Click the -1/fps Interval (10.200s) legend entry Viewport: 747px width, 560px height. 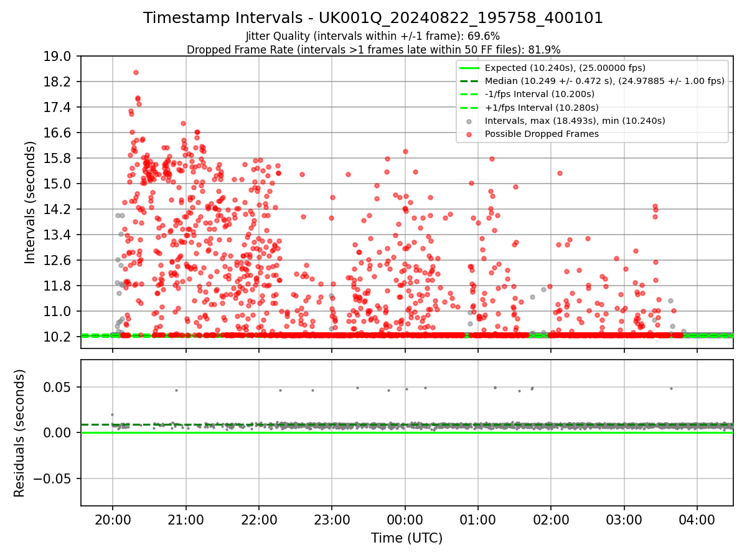click(540, 94)
